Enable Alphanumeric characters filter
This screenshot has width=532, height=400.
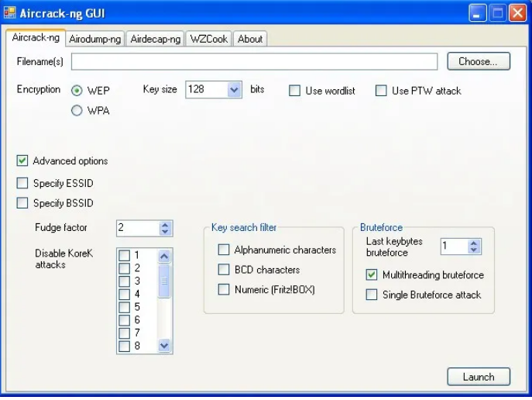click(x=224, y=250)
